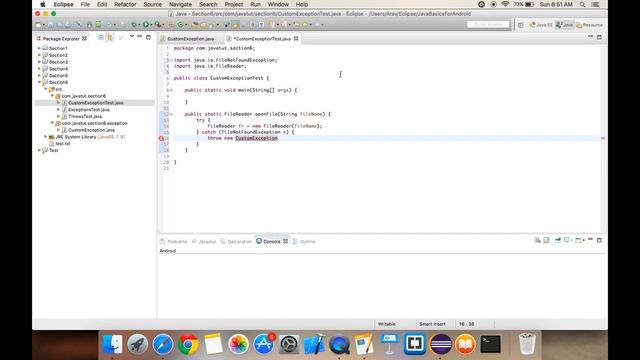Click the Writable status bar entry
Screen dimensions: 640x360
[387, 324]
